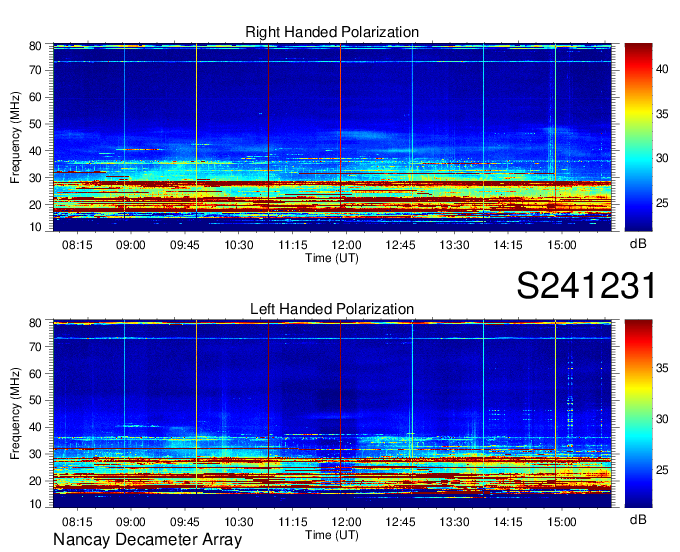Screen dimensions: 680x552
Task: Click the 'dB' label under Right Handed color bar
Action: click(638, 244)
